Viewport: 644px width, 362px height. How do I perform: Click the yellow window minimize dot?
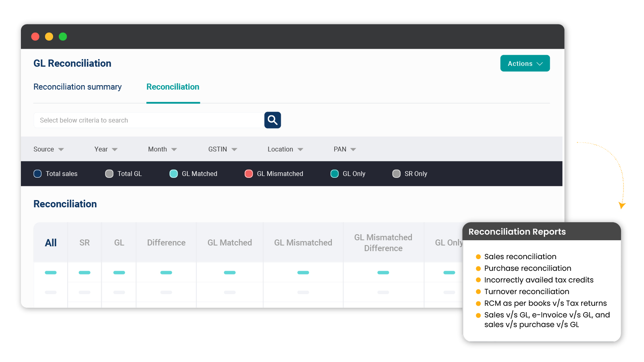49,37
